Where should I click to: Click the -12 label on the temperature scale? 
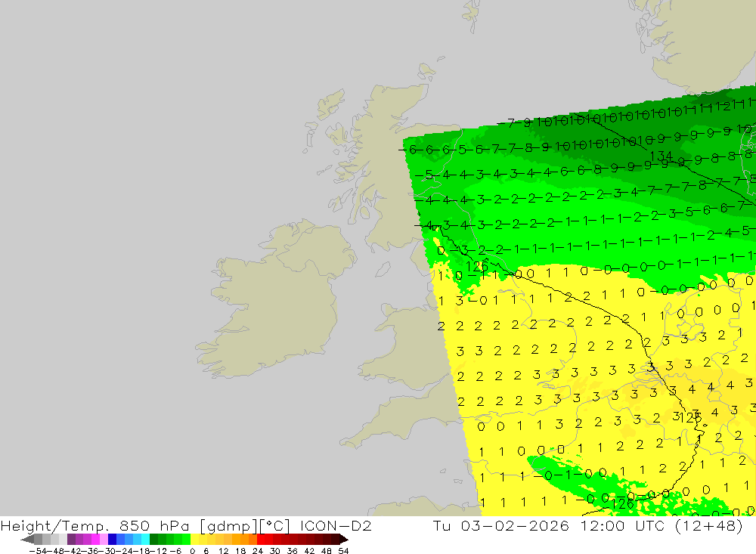point(159,551)
